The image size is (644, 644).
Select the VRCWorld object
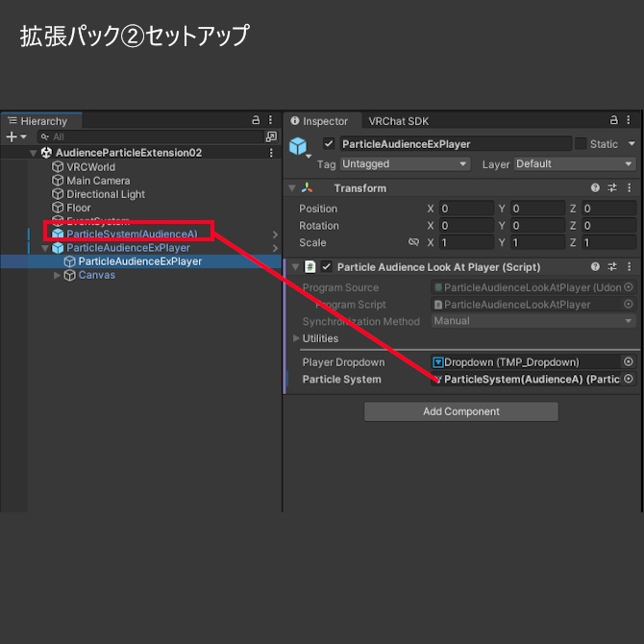pyautogui.click(x=90, y=167)
